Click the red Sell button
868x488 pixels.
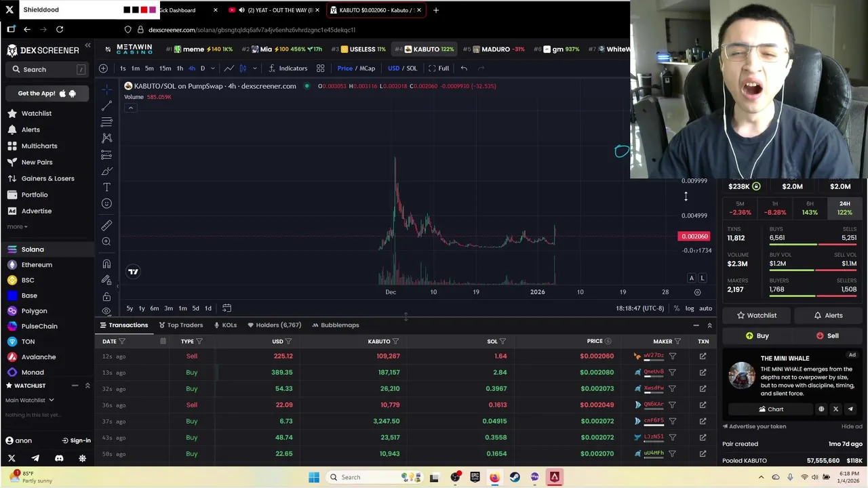[x=827, y=335]
